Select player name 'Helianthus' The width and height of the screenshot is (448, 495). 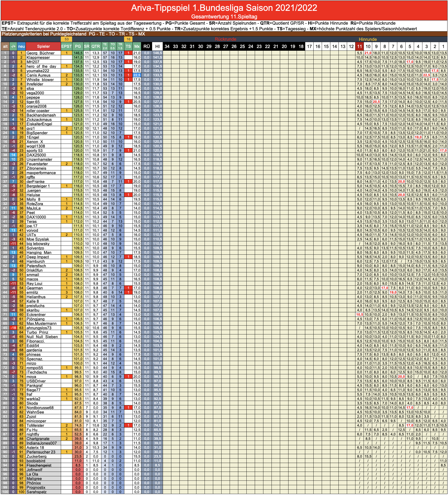(x=36, y=297)
